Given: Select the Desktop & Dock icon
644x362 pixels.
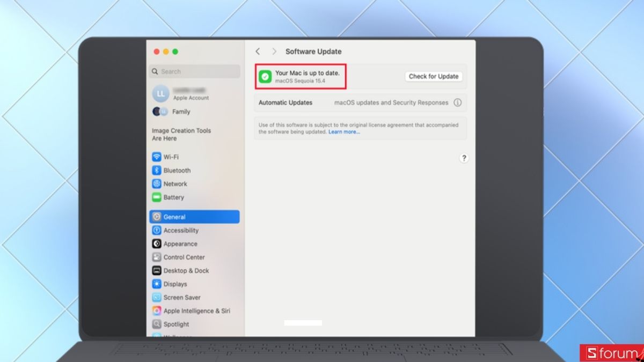Looking at the screenshot, I should point(156,270).
